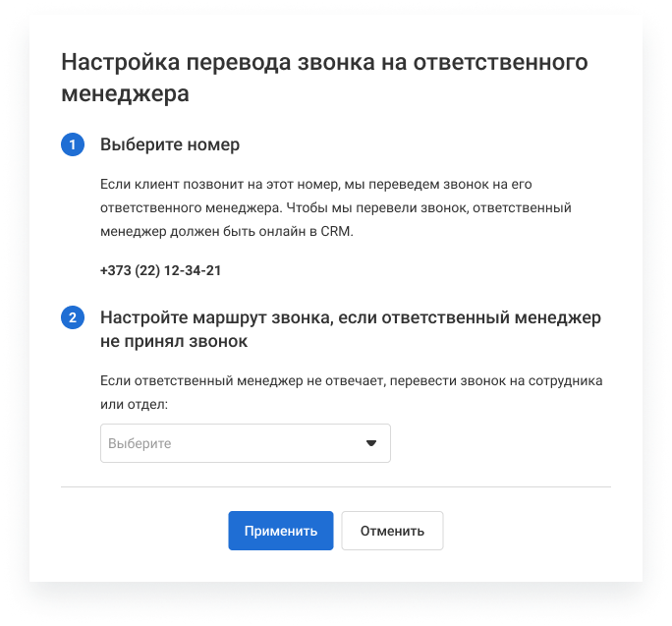Expand the dropdown using the black caret arrow
Image resolution: width=672 pixels, height=626 pixels.
371,443
